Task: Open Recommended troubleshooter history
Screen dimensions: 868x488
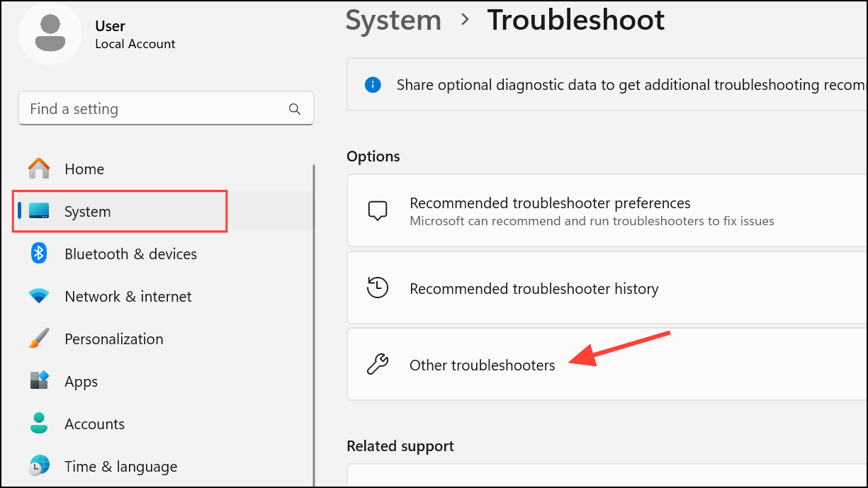Action: 607,288
